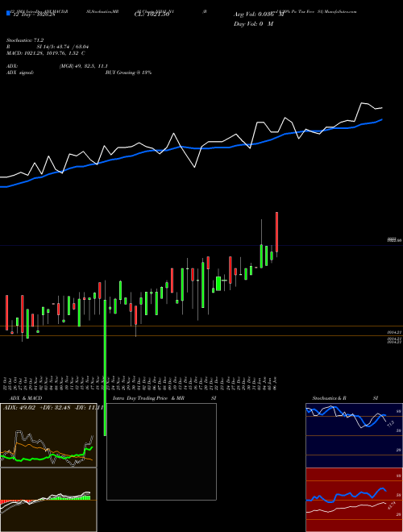Open the red-background RSI chart panel

point(354,500)
